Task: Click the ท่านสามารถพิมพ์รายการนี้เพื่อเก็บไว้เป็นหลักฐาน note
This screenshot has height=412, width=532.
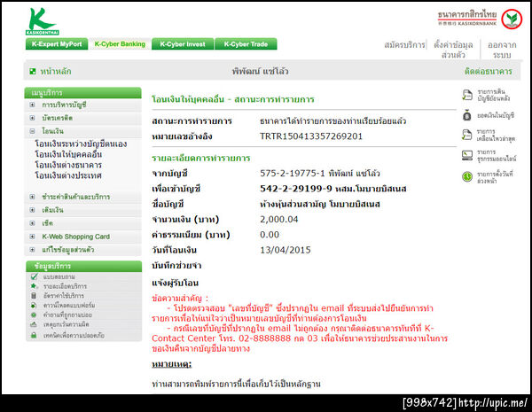Action: [x=236, y=384]
